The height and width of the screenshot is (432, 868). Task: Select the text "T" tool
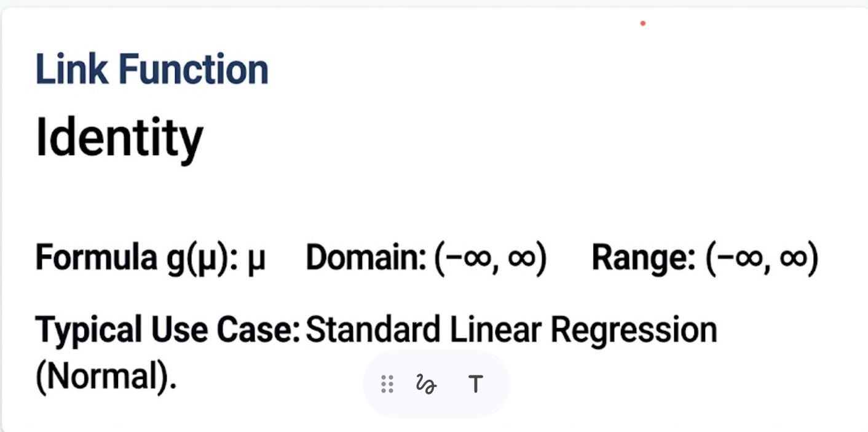pos(475,384)
